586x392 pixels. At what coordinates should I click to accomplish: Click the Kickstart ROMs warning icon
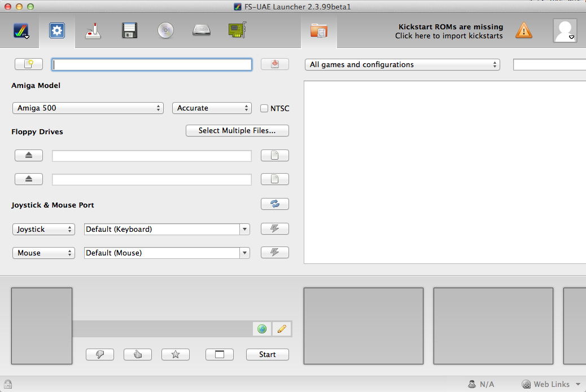pos(524,30)
